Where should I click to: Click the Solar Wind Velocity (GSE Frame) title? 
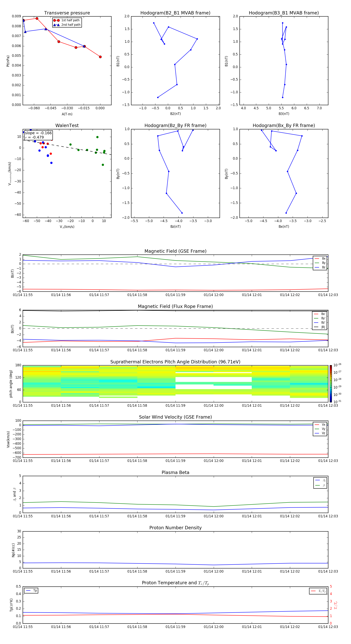click(x=175, y=417)
